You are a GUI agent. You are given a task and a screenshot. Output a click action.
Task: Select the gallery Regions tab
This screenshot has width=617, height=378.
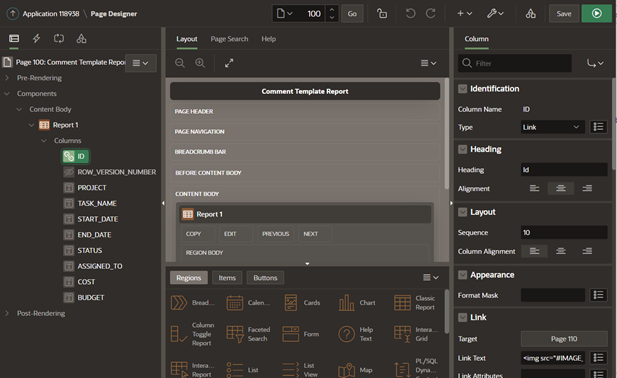coord(188,278)
